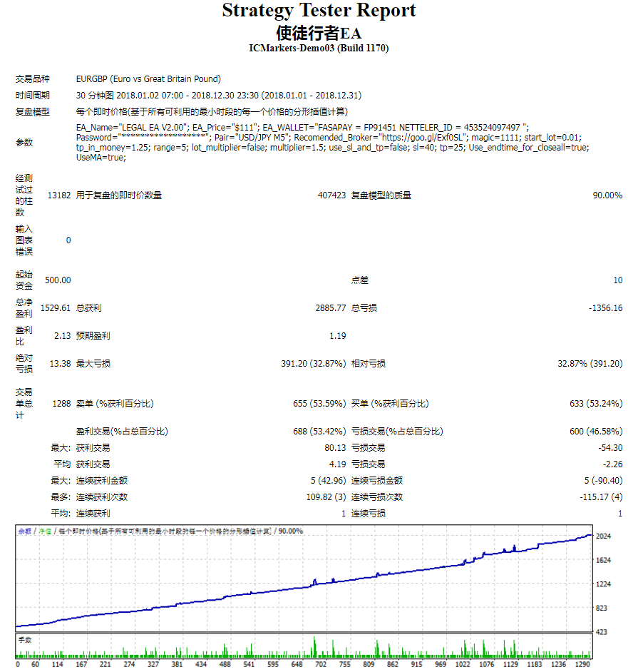
Task: Click the 633 (53.24%) long positions value
Action: (x=596, y=404)
